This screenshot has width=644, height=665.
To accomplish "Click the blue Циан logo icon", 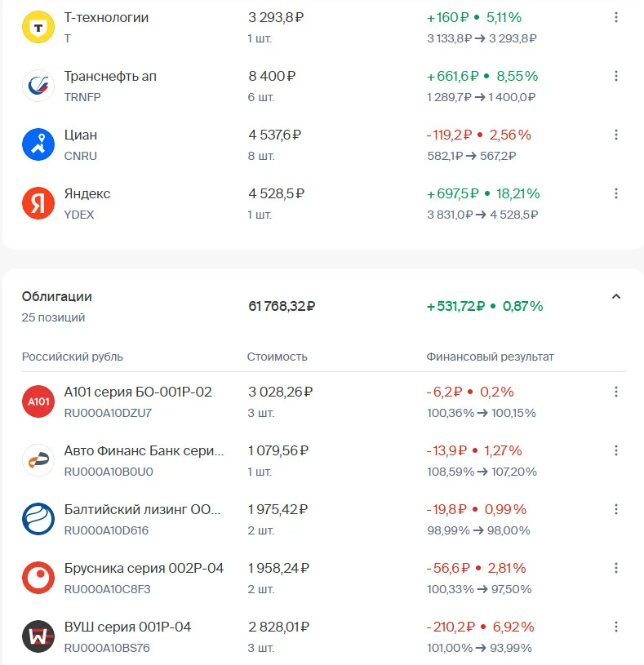I will (38, 144).
